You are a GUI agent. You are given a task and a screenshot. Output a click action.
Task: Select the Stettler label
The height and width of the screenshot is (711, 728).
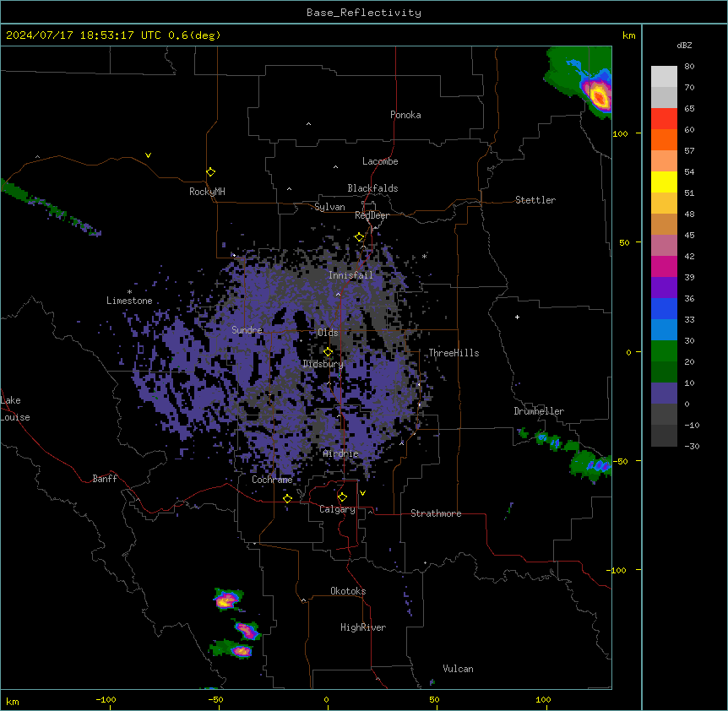[x=535, y=200]
